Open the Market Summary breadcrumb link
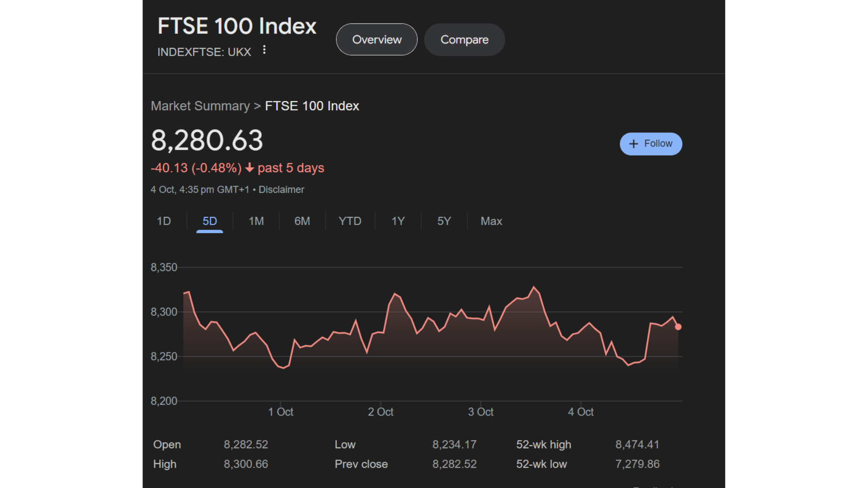This screenshot has height=488, width=868. 200,106
